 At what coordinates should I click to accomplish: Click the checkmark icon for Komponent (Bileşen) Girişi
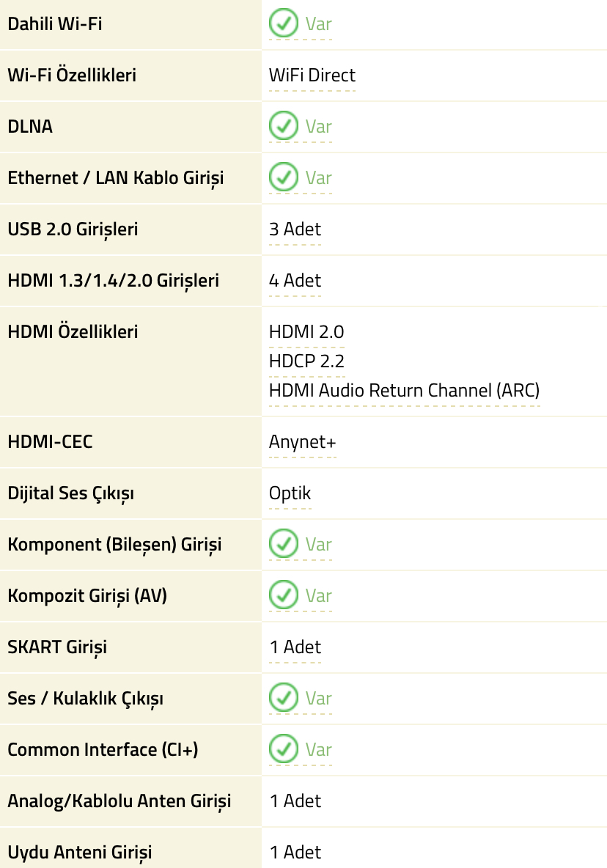pyautogui.click(x=283, y=544)
